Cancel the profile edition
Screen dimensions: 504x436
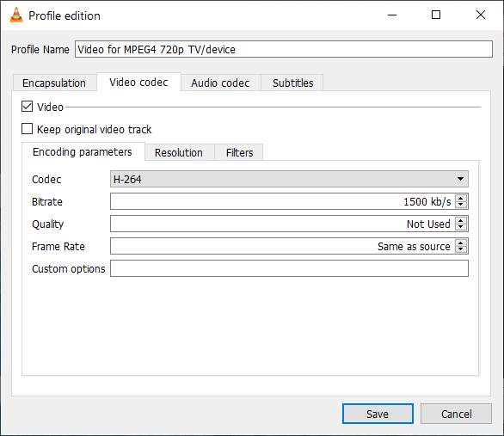tap(456, 414)
